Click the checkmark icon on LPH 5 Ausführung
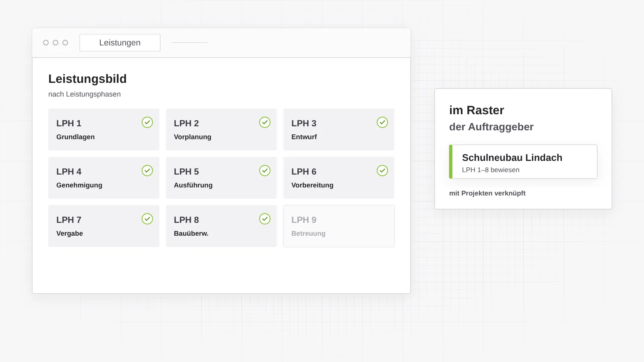This screenshot has width=644, height=362. coord(265,171)
